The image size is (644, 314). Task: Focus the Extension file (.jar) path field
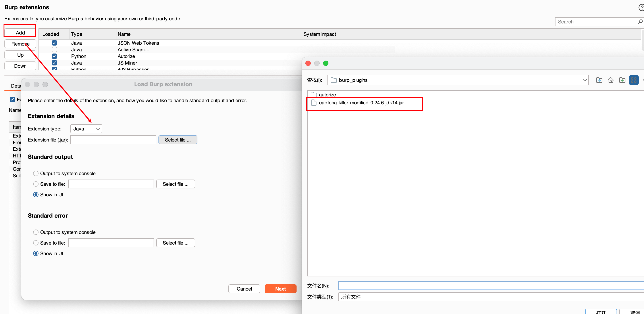113,140
